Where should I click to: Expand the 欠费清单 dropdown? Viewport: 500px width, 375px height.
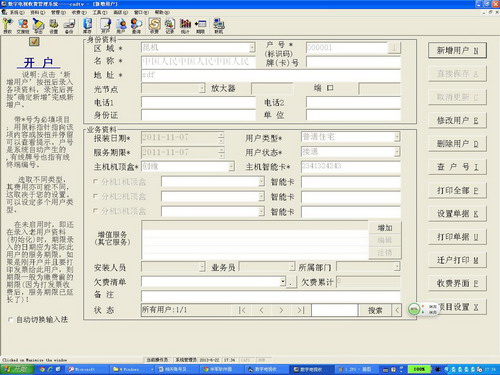pyautogui.click(x=283, y=282)
